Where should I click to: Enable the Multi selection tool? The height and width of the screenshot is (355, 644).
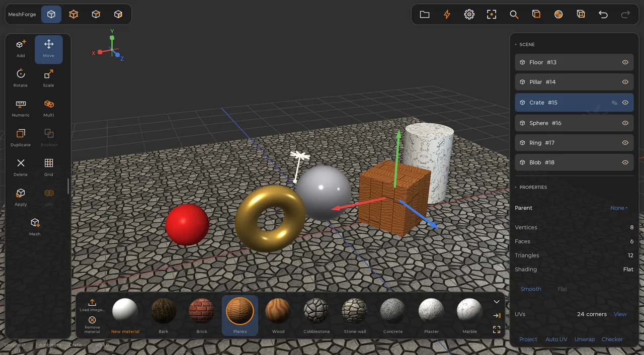49,108
